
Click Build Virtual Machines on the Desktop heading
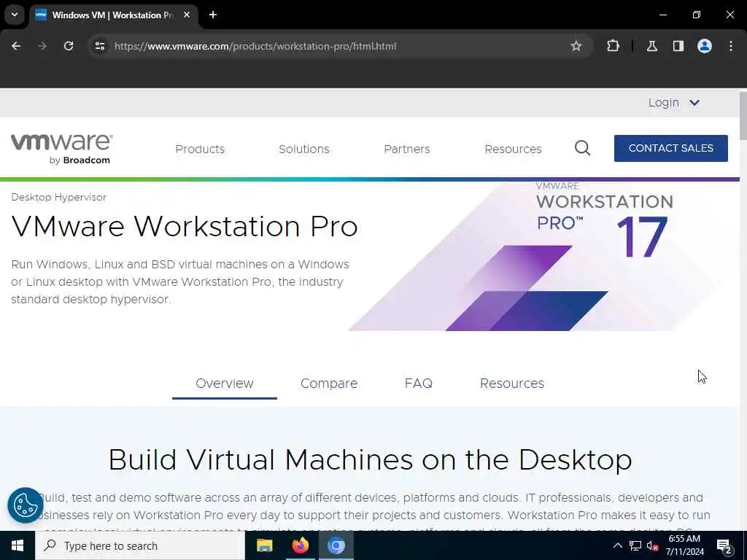(370, 460)
